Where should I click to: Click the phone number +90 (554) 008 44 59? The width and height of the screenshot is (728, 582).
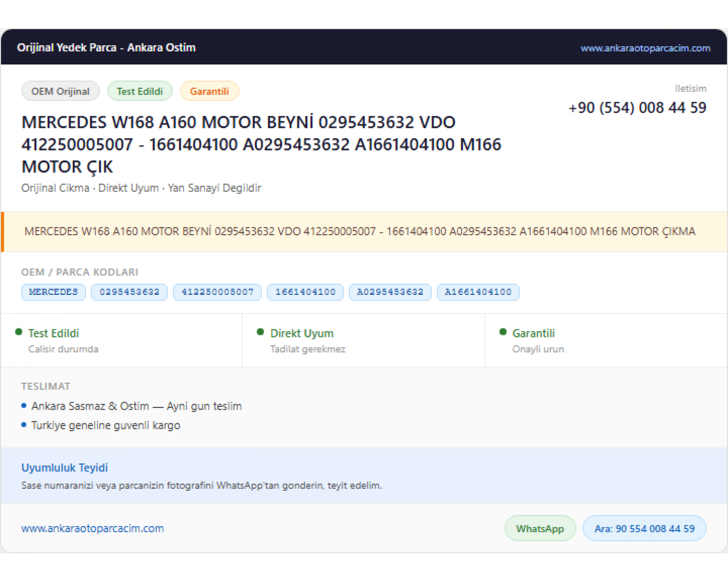[x=637, y=108]
